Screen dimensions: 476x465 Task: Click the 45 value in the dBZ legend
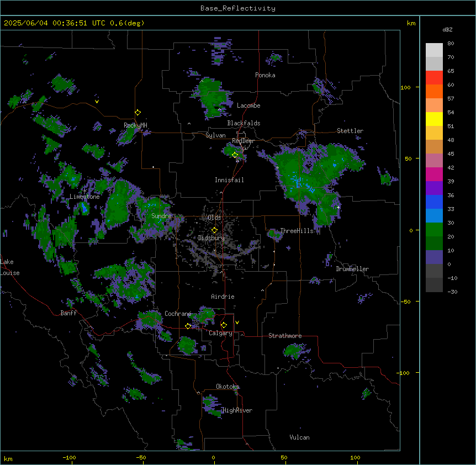click(451, 154)
